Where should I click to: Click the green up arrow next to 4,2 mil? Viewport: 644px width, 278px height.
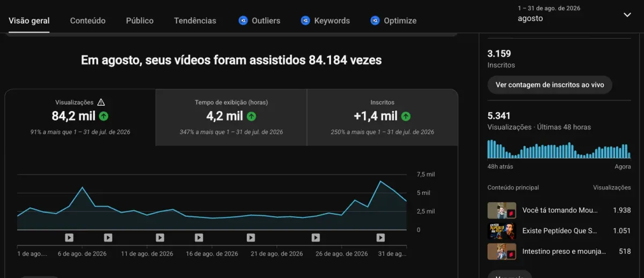click(x=251, y=116)
